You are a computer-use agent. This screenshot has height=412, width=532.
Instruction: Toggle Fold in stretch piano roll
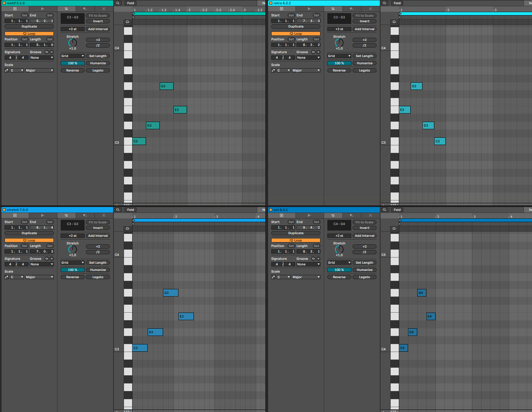[x=131, y=210]
